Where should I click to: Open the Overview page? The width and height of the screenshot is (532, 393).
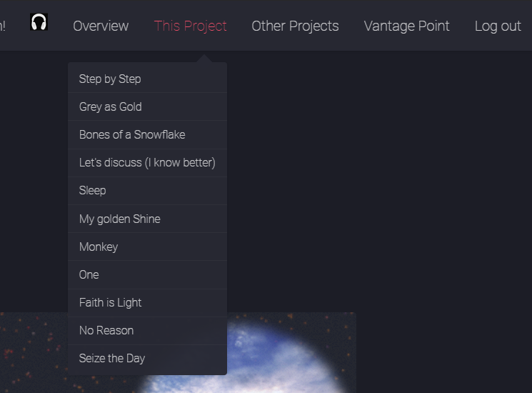[x=101, y=26]
